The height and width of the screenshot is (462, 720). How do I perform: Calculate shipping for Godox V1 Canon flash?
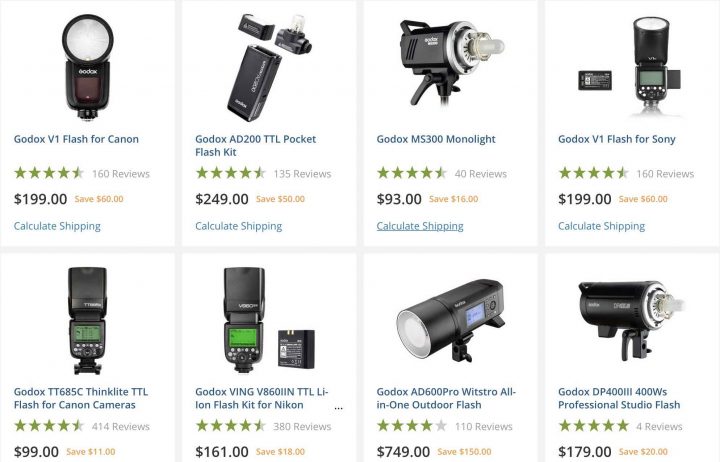coord(57,226)
